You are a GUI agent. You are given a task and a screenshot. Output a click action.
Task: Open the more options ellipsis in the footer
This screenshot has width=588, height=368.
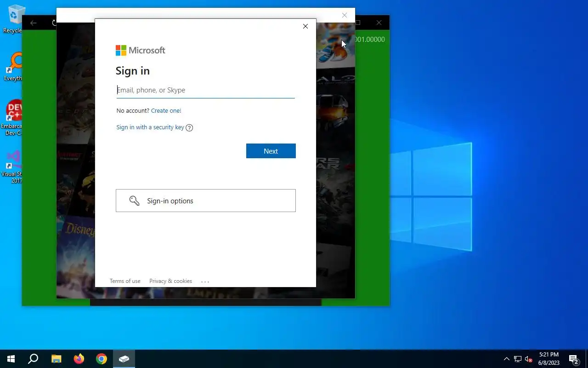(205, 282)
